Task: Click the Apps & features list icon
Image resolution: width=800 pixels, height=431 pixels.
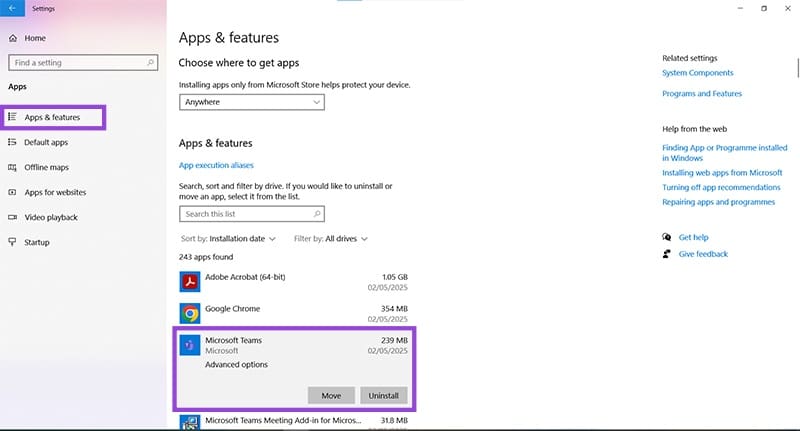Action: click(12, 117)
